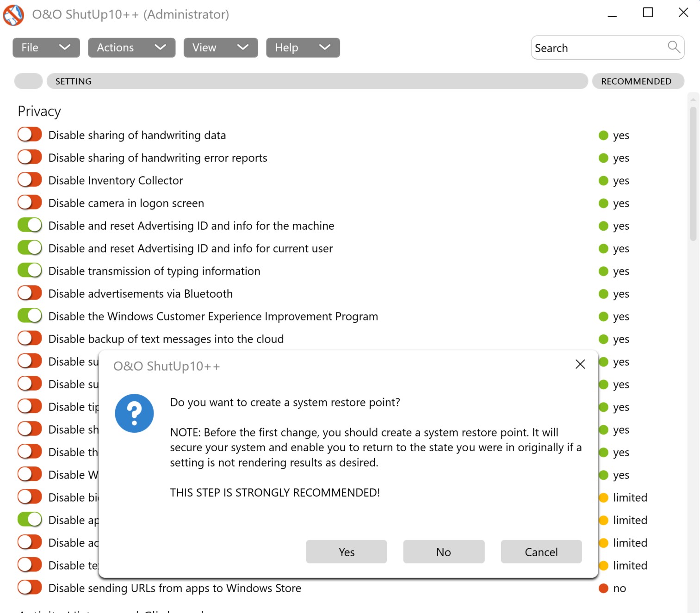The height and width of the screenshot is (613, 700).
Task: Toggle Disable Inventory Collector switch
Action: 30,180
